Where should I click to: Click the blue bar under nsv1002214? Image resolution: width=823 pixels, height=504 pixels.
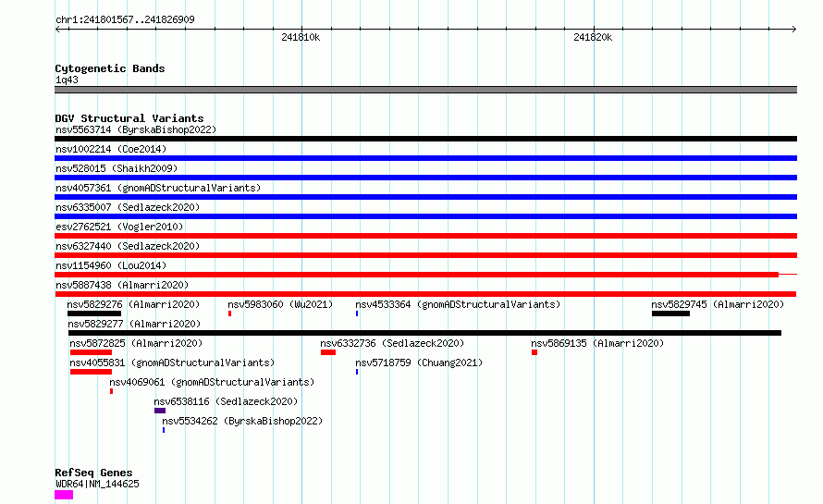pos(425,158)
